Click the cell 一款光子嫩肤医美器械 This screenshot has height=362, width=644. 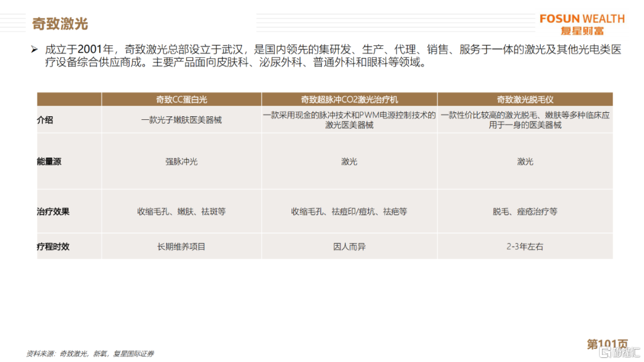(x=181, y=120)
